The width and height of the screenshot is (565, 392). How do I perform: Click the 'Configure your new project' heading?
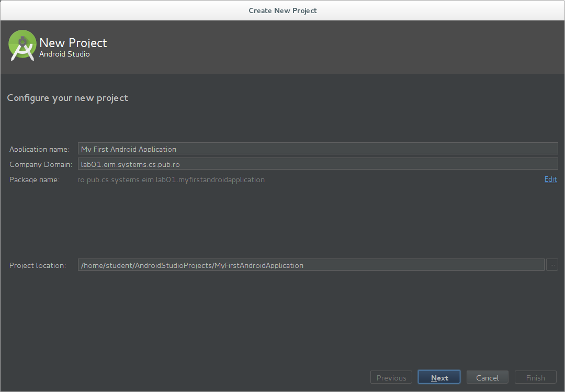coord(67,98)
